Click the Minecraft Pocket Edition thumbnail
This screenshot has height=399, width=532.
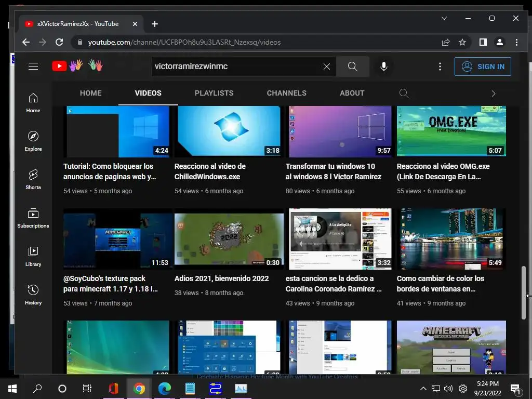click(451, 348)
